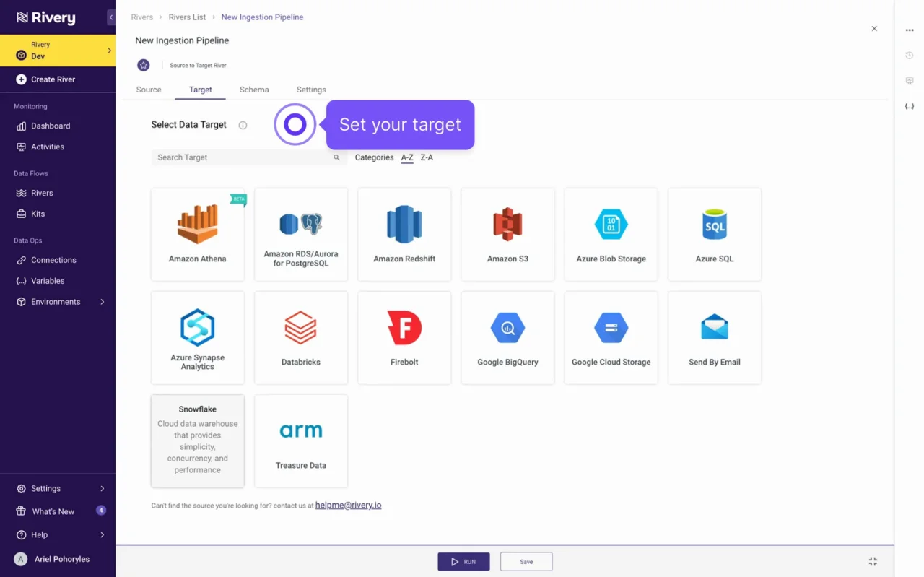
Task: Sort targets A-Z
Action: coord(407,157)
